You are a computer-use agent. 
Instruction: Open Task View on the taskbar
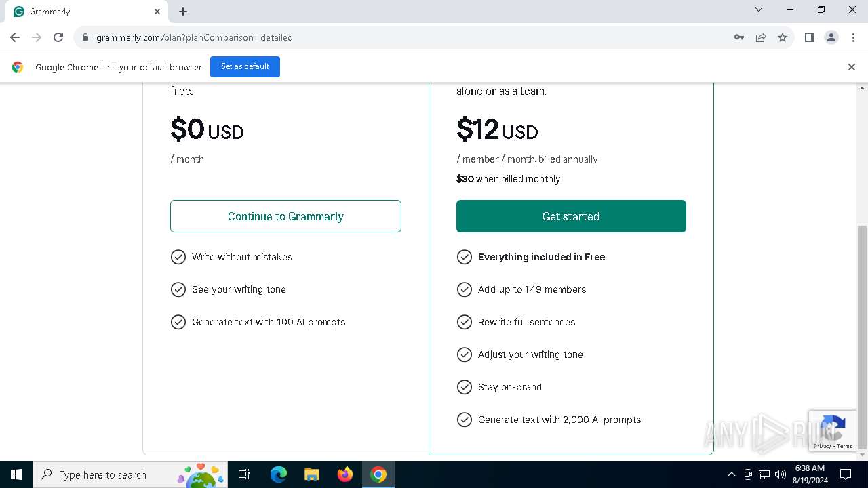(245, 474)
